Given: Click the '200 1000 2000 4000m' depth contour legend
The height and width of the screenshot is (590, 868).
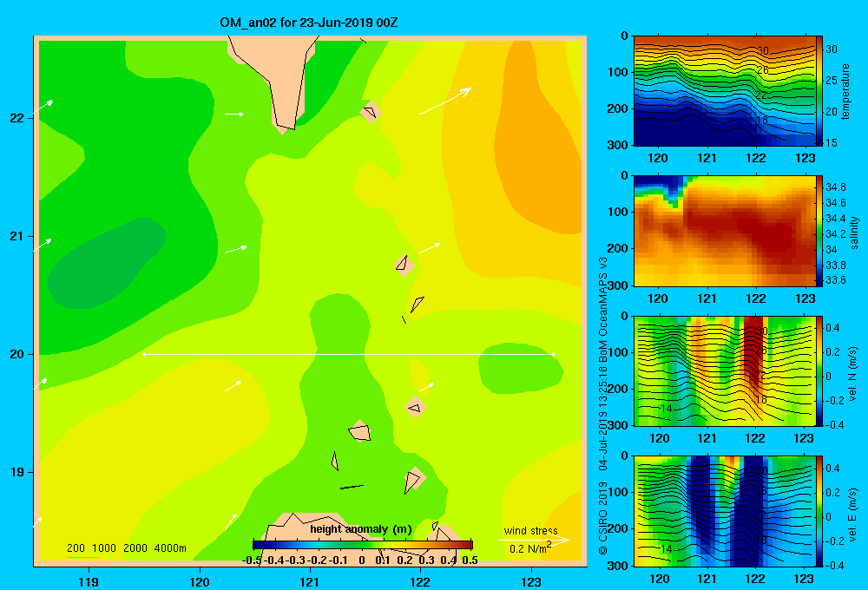Looking at the screenshot, I should coord(126,548).
